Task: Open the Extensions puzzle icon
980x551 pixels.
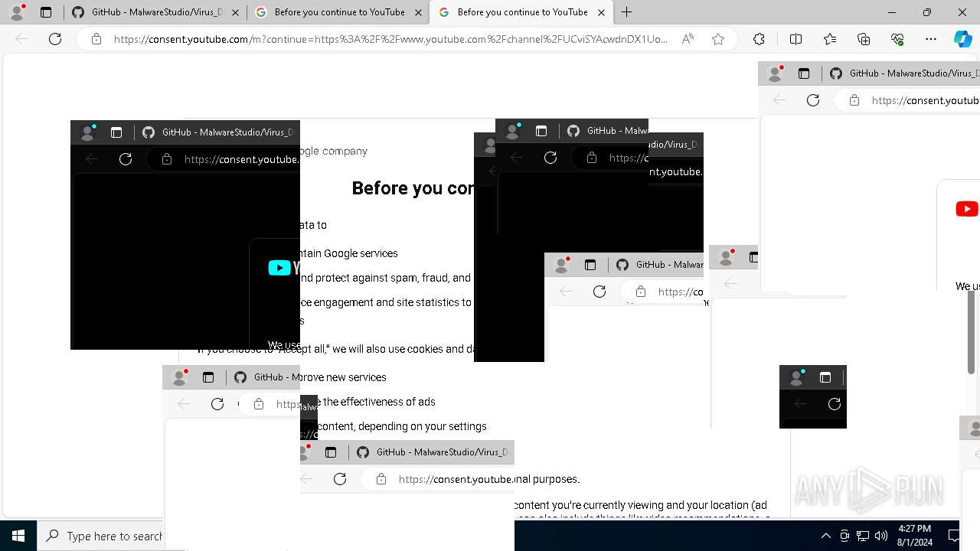Action: coord(759,39)
